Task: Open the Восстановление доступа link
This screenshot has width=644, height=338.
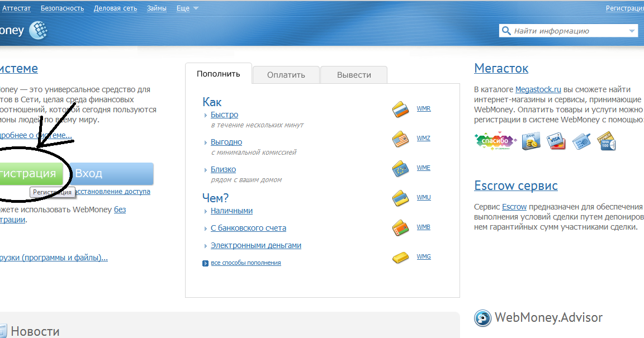Action: tap(113, 192)
